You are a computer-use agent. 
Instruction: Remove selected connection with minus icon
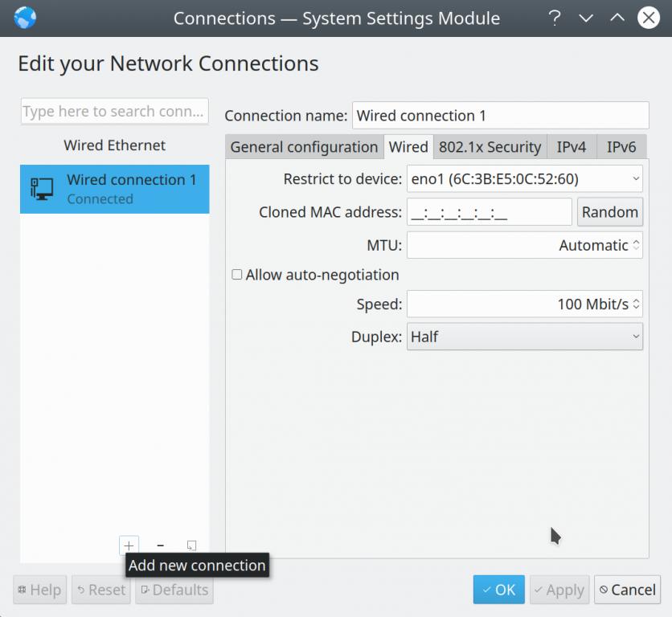pyautogui.click(x=160, y=545)
